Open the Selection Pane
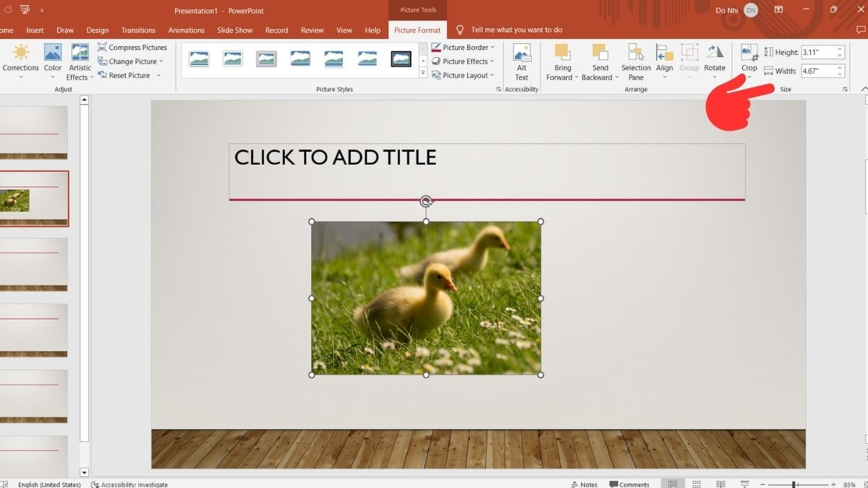 click(x=636, y=61)
